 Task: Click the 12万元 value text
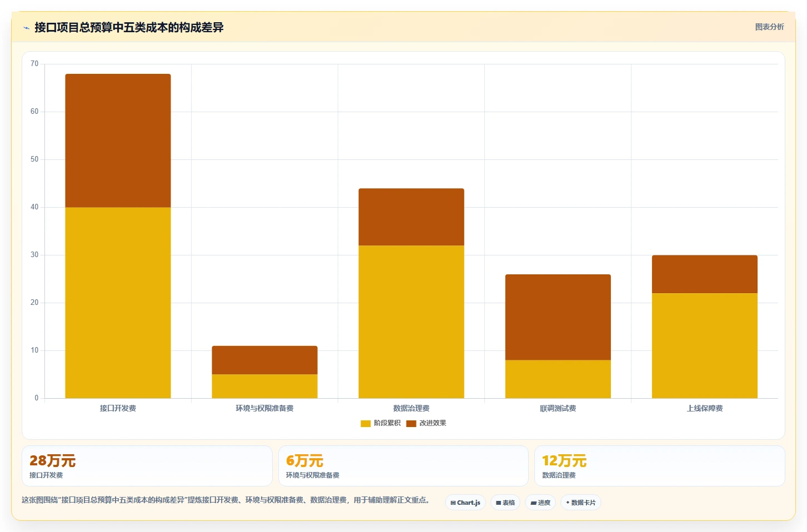coord(564,461)
